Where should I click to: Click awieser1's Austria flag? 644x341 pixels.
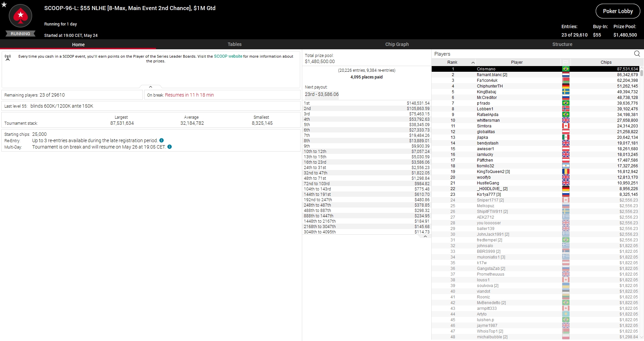[566, 149]
